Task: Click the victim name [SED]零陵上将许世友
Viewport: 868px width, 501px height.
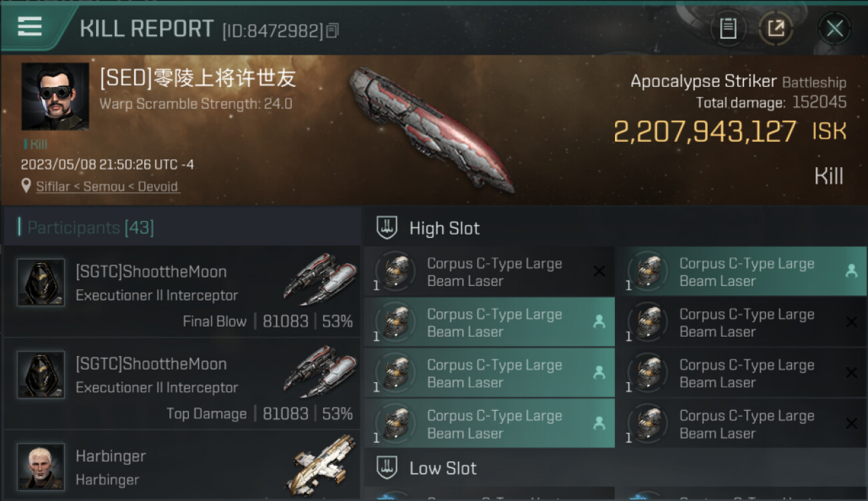Action: 198,78
